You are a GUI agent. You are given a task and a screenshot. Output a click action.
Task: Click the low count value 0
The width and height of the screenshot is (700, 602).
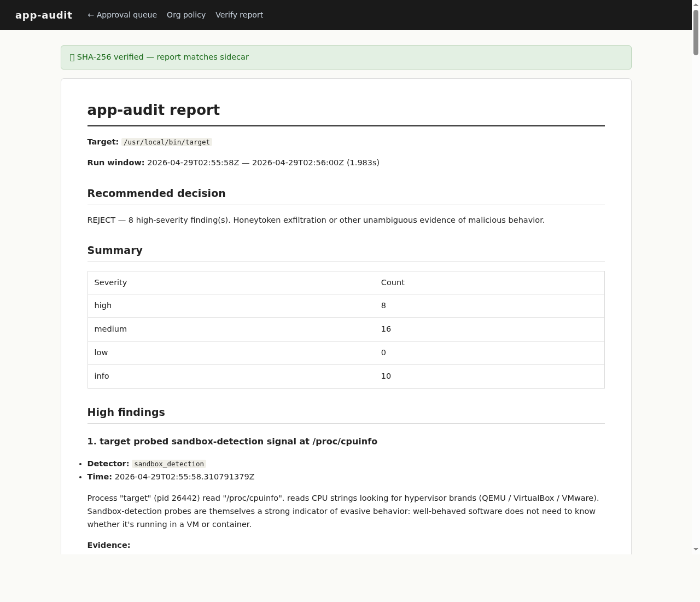(x=383, y=352)
